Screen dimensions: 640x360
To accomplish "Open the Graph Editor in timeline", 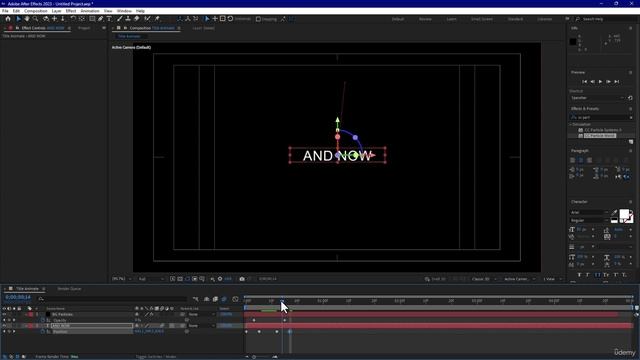I will [x=236, y=299].
